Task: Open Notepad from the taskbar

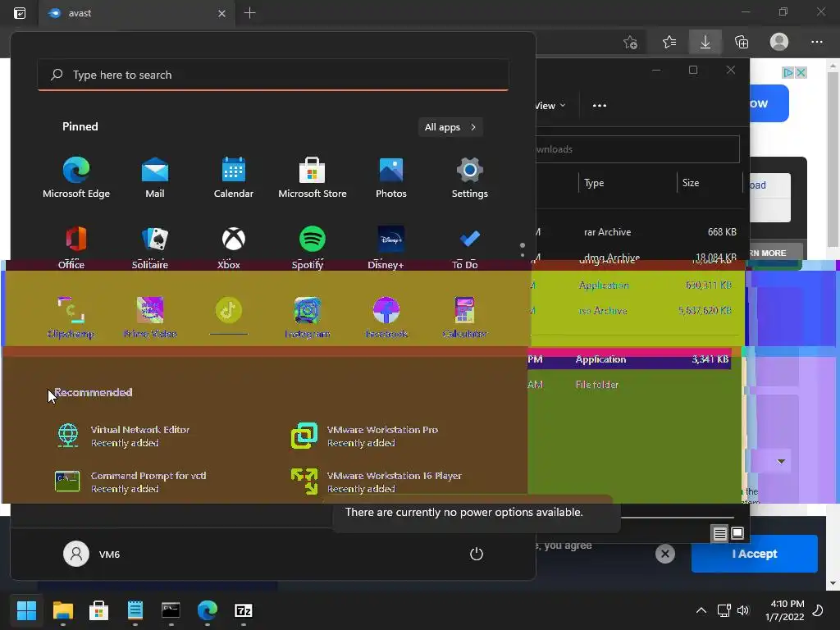Action: coord(135,610)
